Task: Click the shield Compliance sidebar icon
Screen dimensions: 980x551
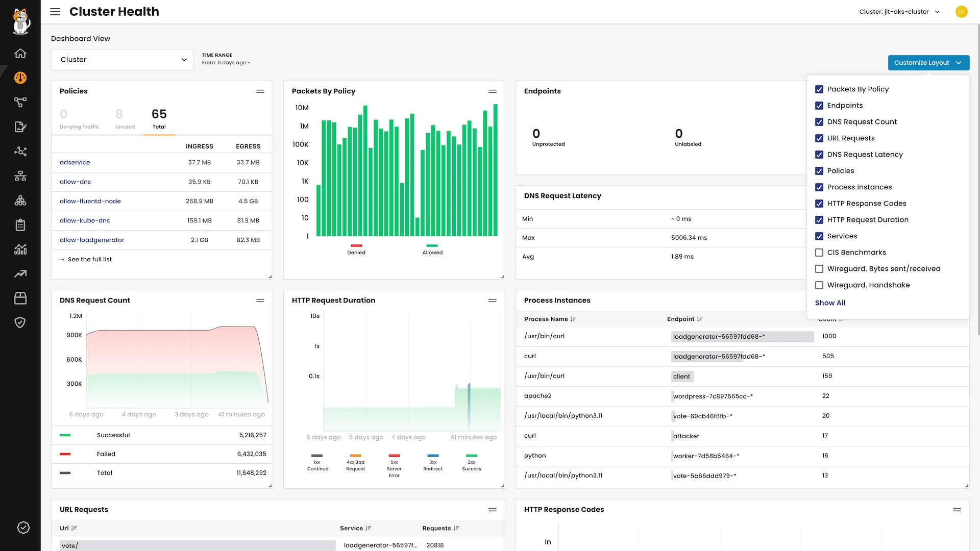Action: [x=20, y=322]
